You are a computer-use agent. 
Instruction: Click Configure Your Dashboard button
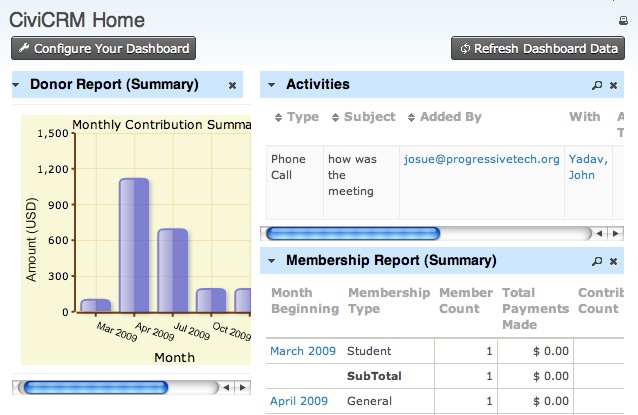coord(101,48)
